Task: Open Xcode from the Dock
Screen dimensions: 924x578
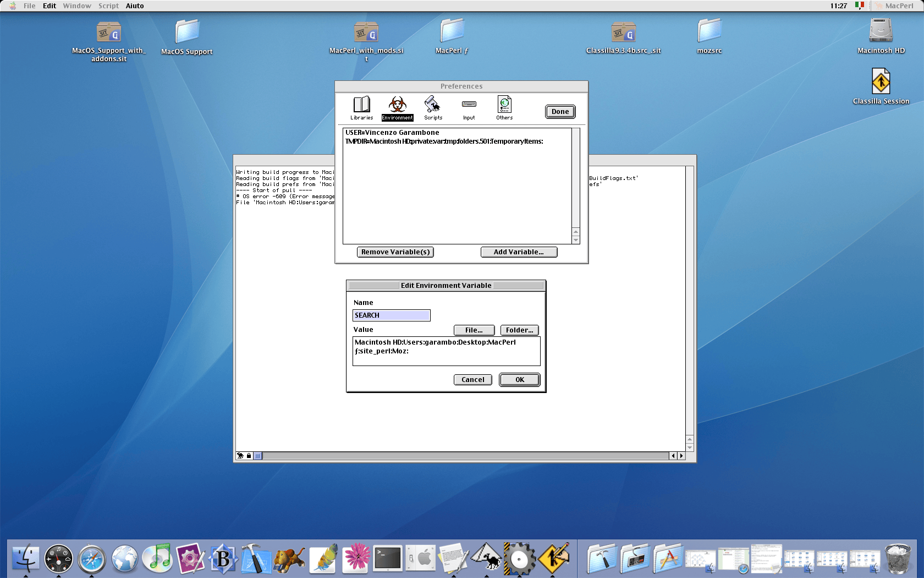Action: pyautogui.click(x=256, y=559)
